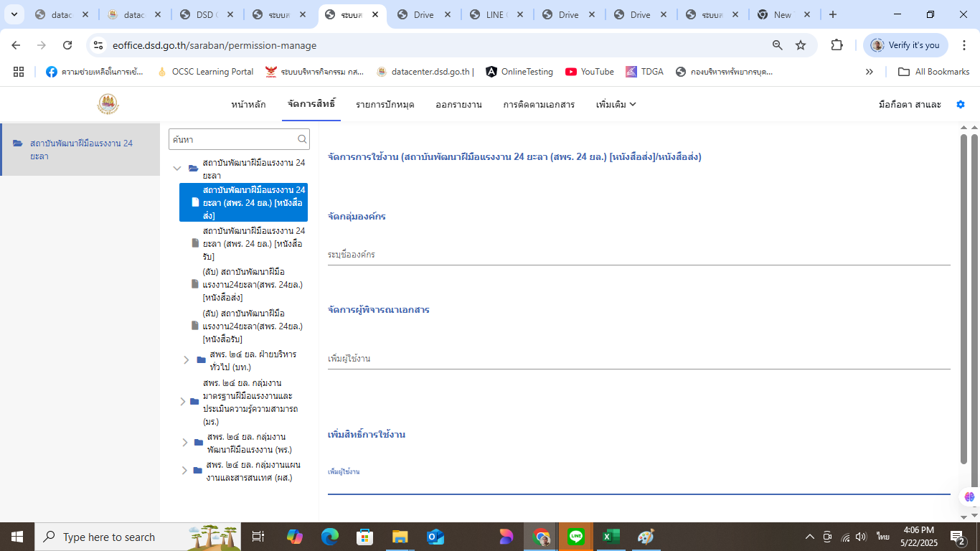
Task: Click เพิ่มผู้ใช้งาน field under จัดการผู้พิจารณาเอกสาร
Action: pyautogui.click(x=639, y=359)
